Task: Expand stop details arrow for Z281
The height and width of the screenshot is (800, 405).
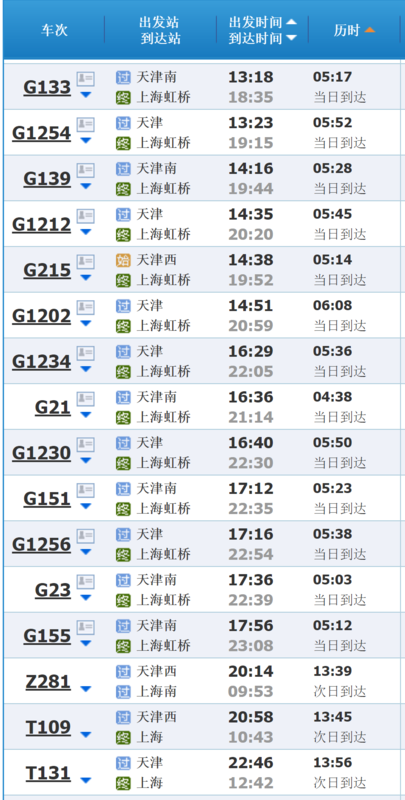Action: point(86,689)
